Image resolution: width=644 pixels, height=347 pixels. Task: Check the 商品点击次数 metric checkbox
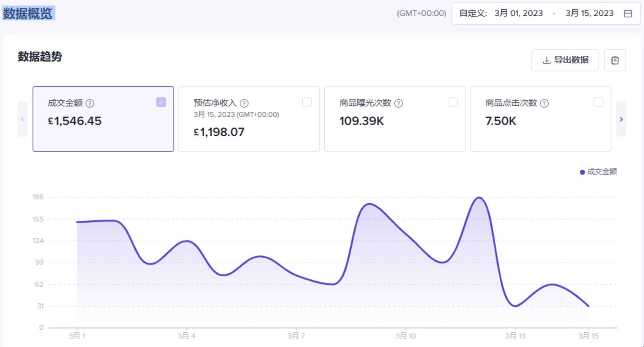pyautogui.click(x=598, y=102)
